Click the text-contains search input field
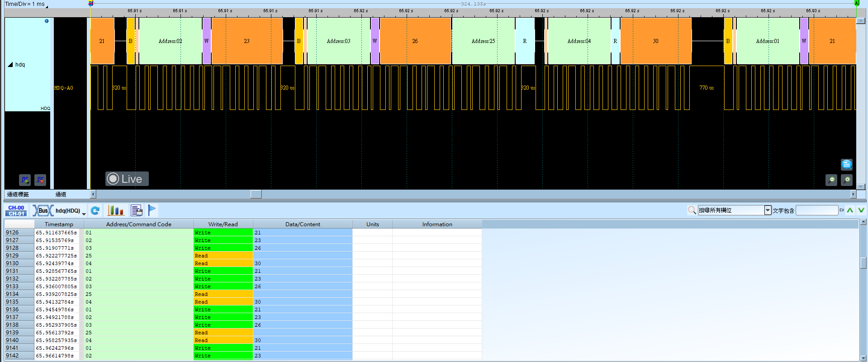Viewport: 868px width, 362px height. coord(817,210)
